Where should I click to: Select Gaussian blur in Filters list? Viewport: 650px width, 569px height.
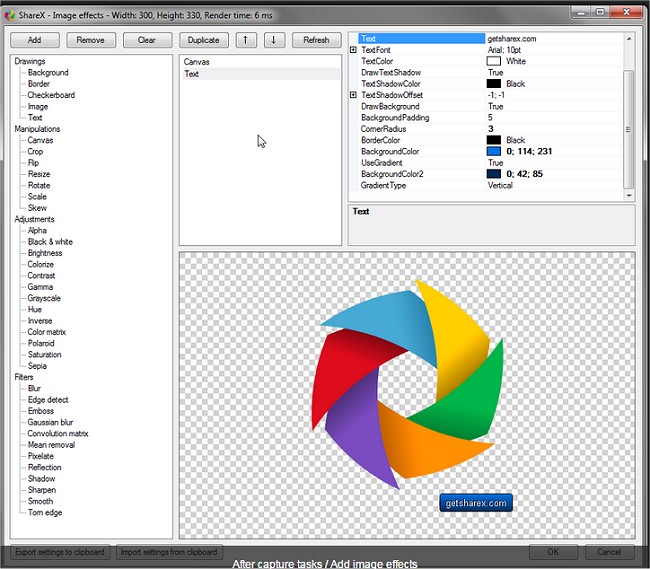coord(50,422)
